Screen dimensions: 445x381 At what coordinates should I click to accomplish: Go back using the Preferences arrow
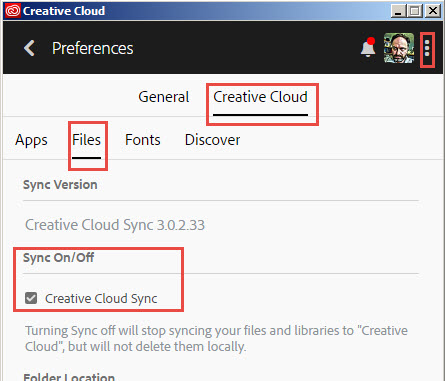(29, 48)
